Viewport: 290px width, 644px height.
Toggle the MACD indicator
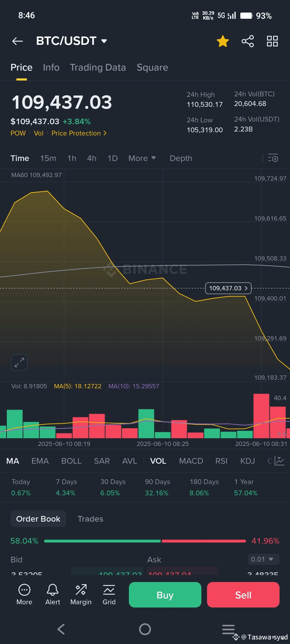coord(191,461)
